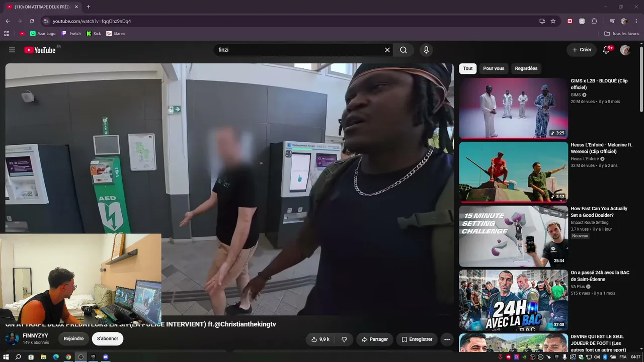Open Windows taskbar search

(x=18, y=357)
